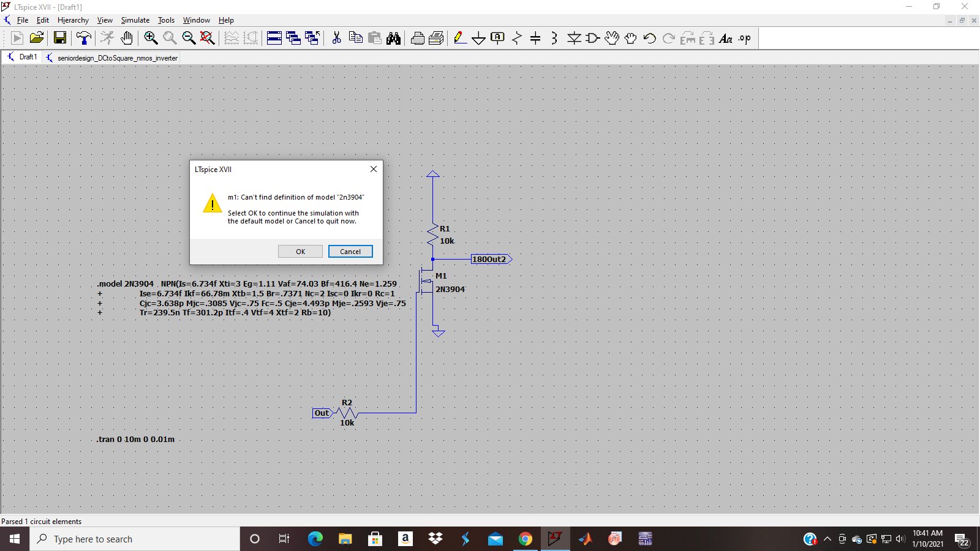Click the taskbar search box
Image resolution: width=980 pixels, height=551 pixels.
135,539
